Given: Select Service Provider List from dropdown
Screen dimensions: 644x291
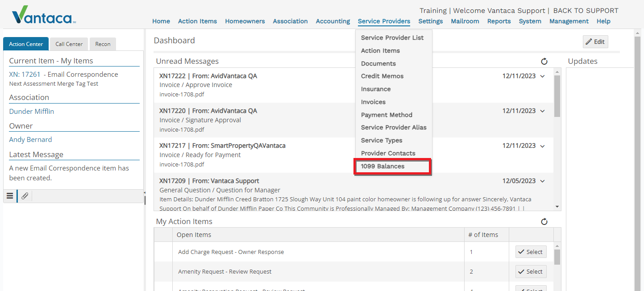Looking at the screenshot, I should pos(392,38).
